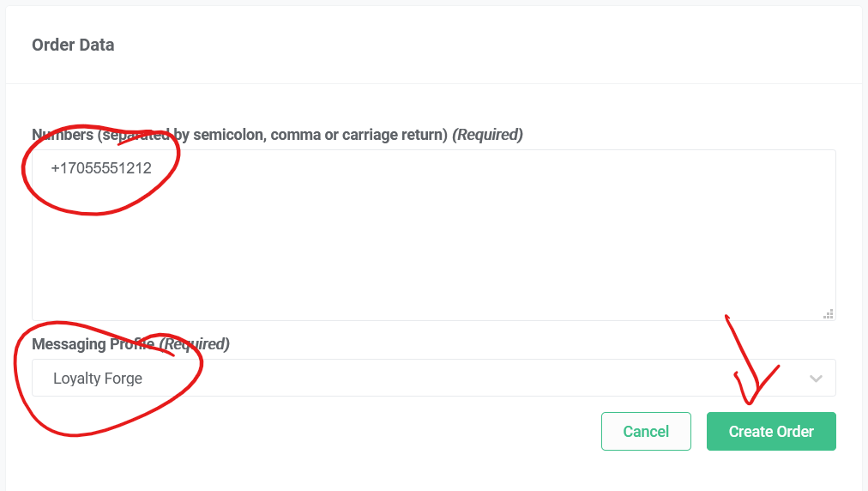
Task: Open the Messaging Profile dropdown
Action: (x=433, y=378)
